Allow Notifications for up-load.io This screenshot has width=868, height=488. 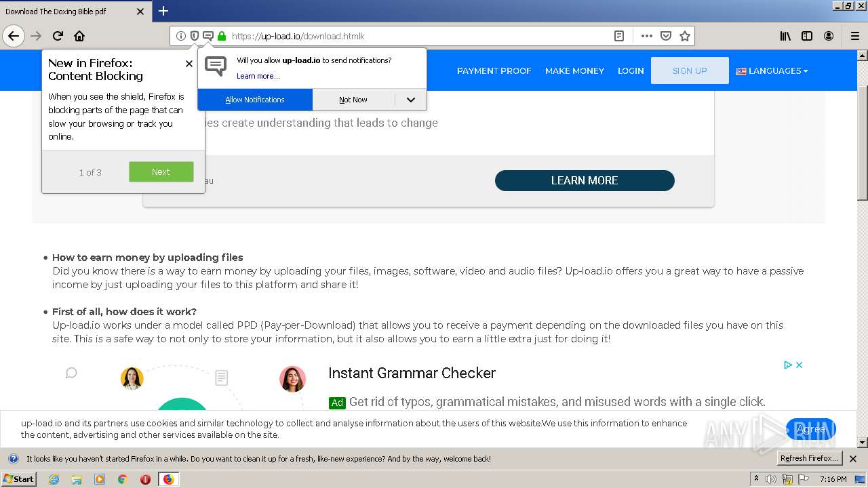pyautogui.click(x=255, y=100)
